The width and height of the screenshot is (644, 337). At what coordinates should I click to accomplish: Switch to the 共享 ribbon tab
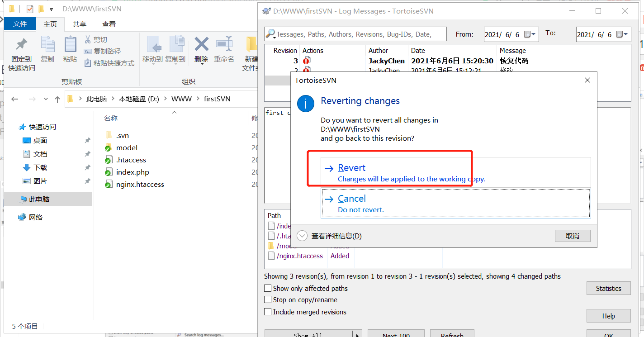[x=80, y=24]
